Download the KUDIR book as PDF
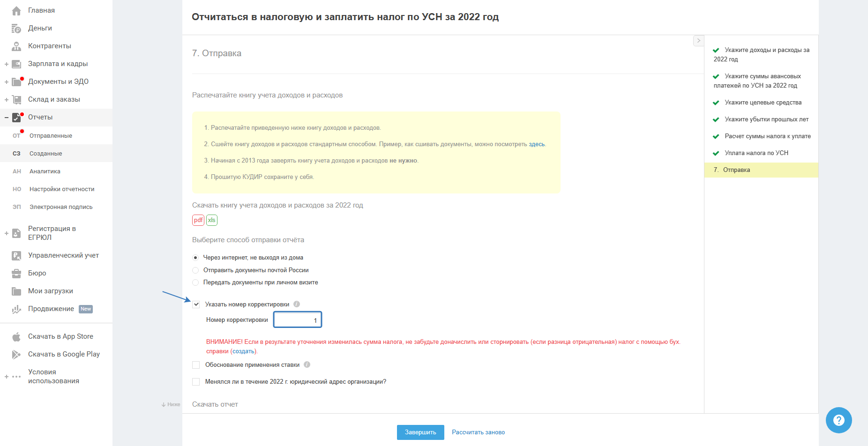This screenshot has height=446, width=868. 198,220
